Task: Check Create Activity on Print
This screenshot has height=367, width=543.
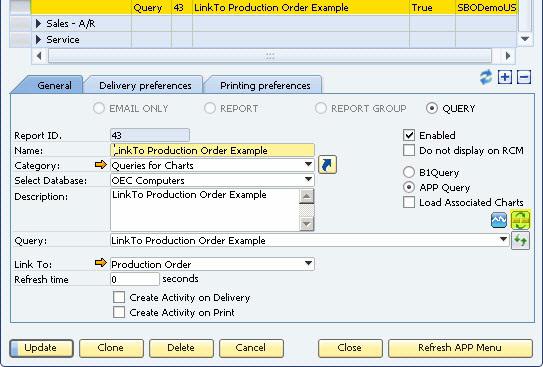Action: tap(119, 312)
